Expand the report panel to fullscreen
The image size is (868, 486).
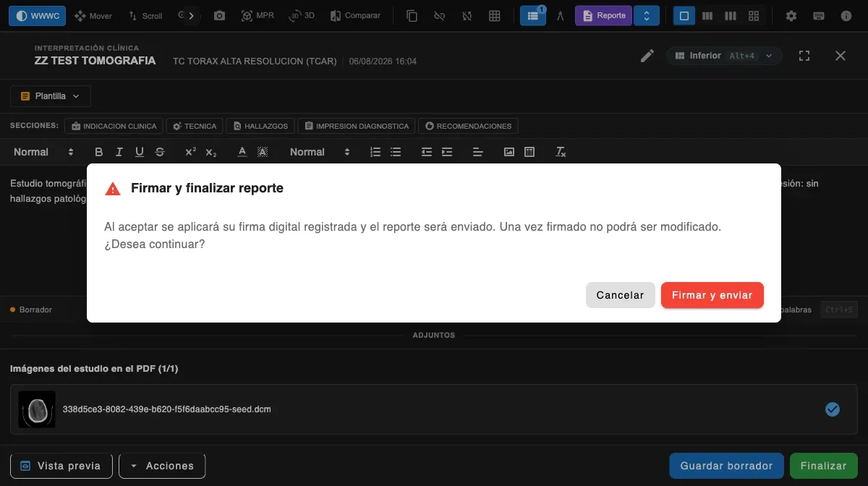click(x=804, y=56)
